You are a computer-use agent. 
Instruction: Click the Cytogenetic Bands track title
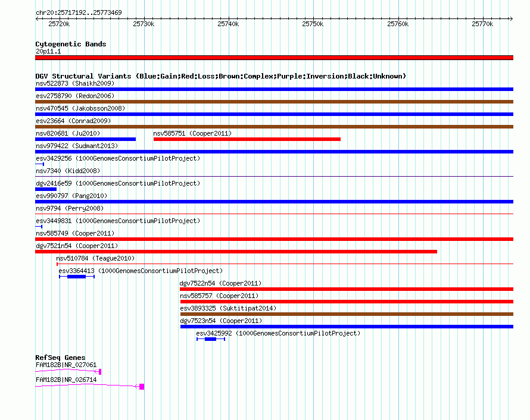(71, 44)
